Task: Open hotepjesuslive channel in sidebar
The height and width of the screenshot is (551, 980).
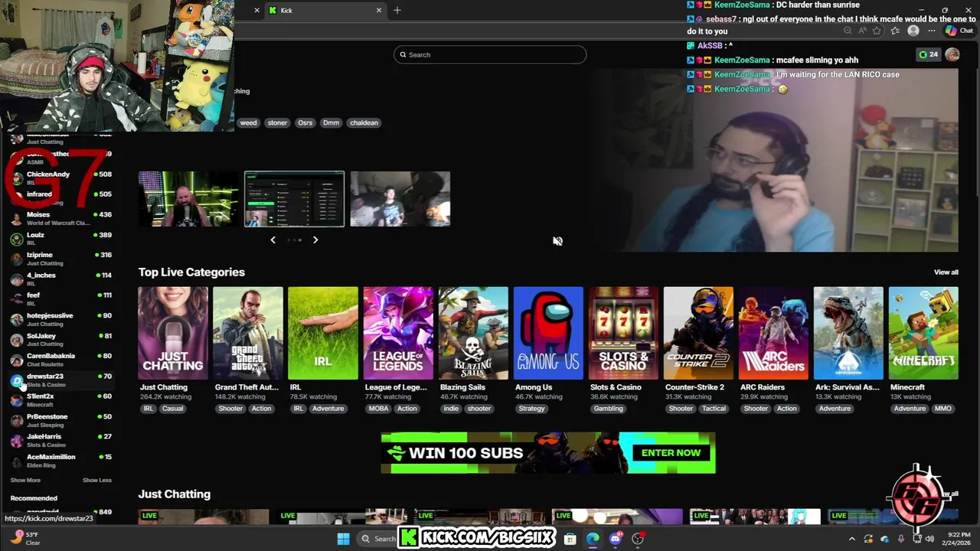Action: click(x=60, y=319)
